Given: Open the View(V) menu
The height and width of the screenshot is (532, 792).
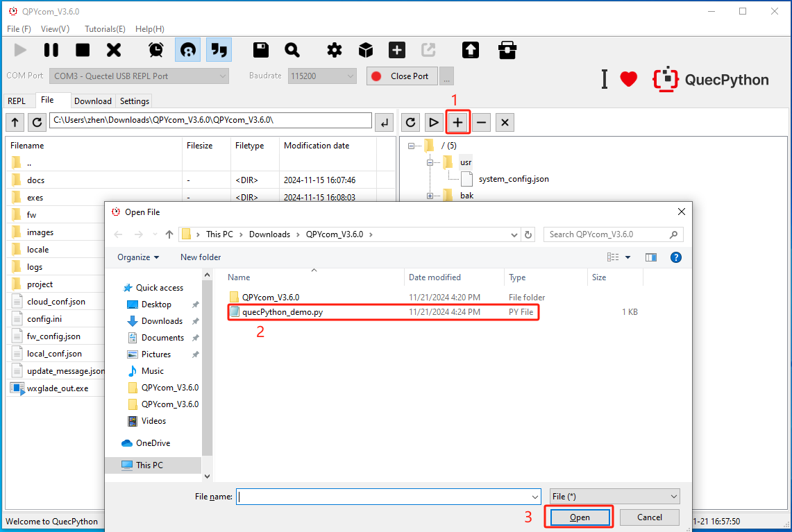Looking at the screenshot, I should click(x=55, y=28).
